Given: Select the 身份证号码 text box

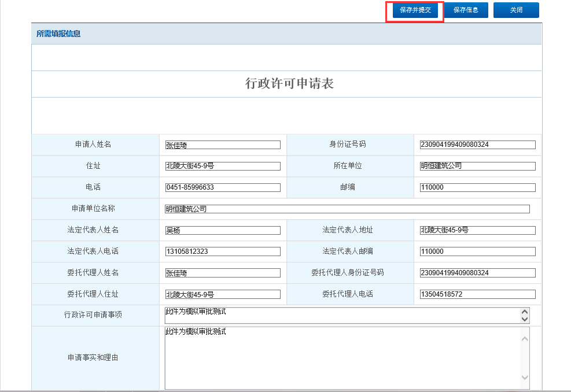Looking at the screenshot, I should pyautogui.click(x=477, y=145).
